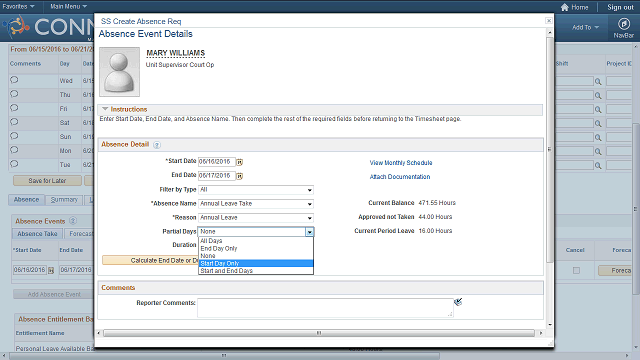Image resolution: width=640 pixels, height=360 pixels.
Task: Click the modal vertical scrollbar thumb
Action: [550, 149]
